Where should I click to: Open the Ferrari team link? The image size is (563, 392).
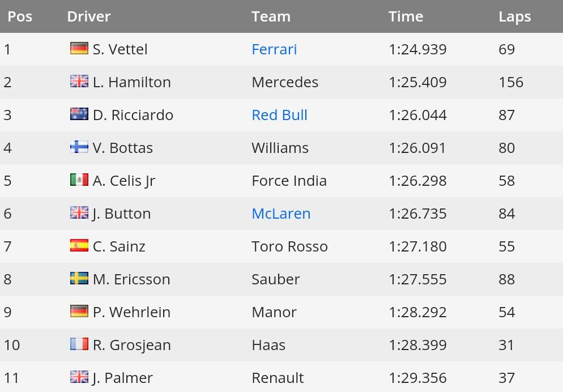click(274, 49)
